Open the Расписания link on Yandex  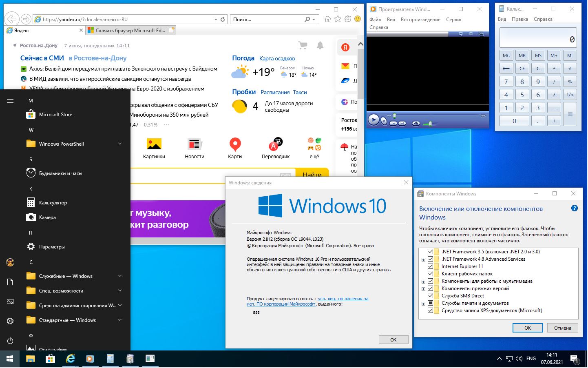275,92
